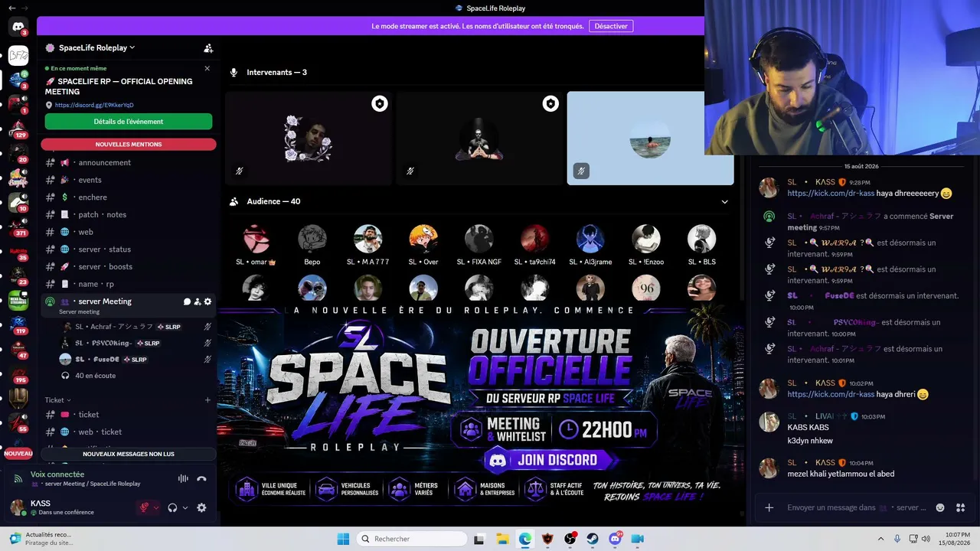Open the news widget in taskbar

[42, 539]
